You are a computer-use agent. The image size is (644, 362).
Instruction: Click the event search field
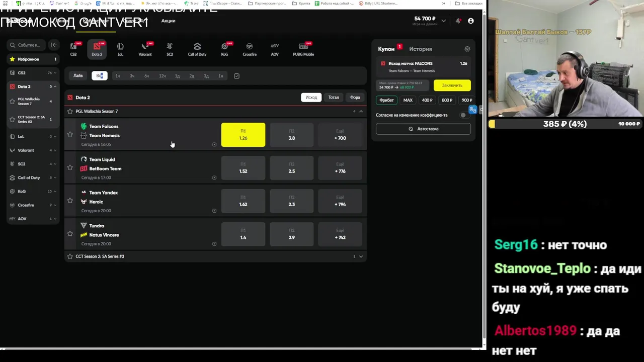[27, 45]
